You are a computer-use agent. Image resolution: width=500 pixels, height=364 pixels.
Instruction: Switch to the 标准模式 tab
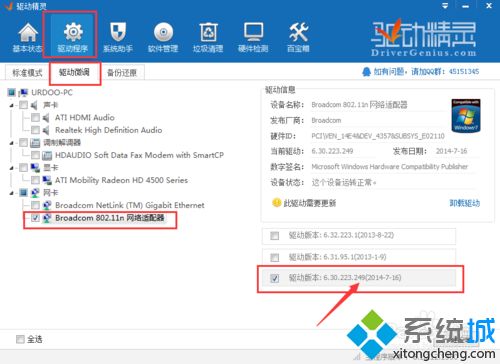tap(27, 73)
